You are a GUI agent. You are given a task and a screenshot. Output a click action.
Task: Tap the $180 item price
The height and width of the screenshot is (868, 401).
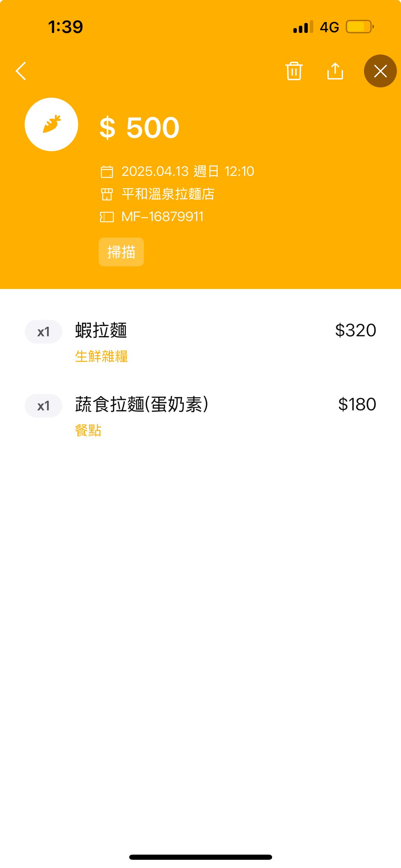point(357,405)
